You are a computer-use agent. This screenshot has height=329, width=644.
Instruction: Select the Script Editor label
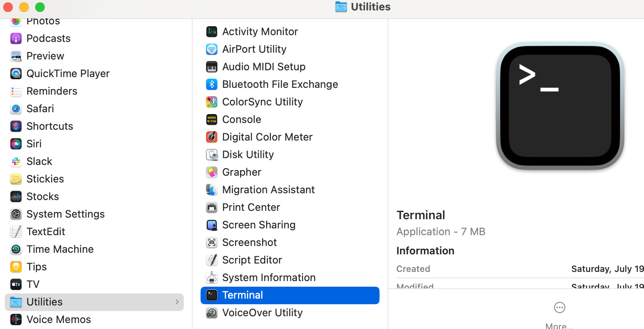click(252, 260)
